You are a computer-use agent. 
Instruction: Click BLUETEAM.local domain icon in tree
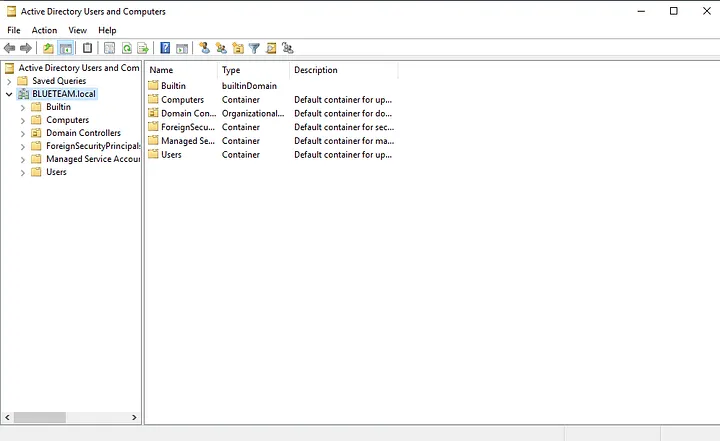23,94
